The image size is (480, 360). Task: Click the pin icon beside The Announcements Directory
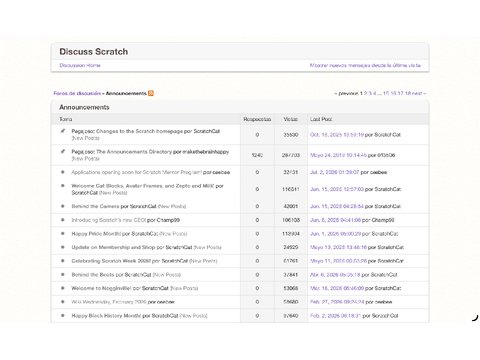point(62,152)
